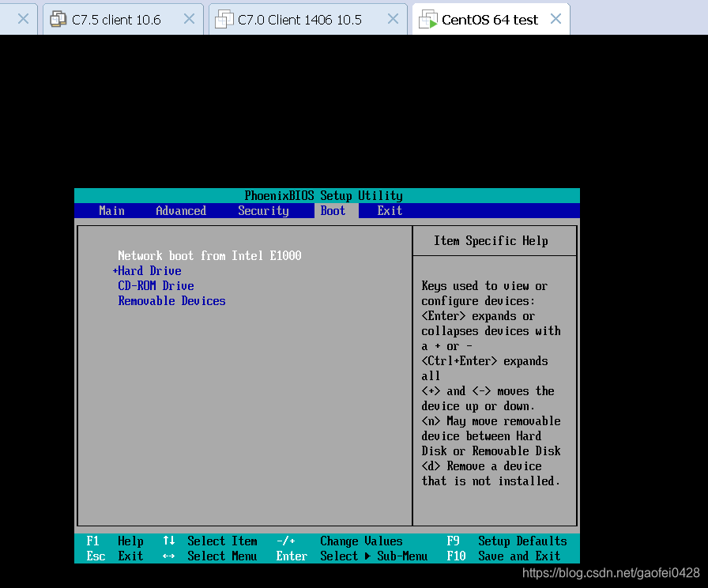Select the CentOS 64 test tab
This screenshot has width=708, height=588.
tap(491, 20)
